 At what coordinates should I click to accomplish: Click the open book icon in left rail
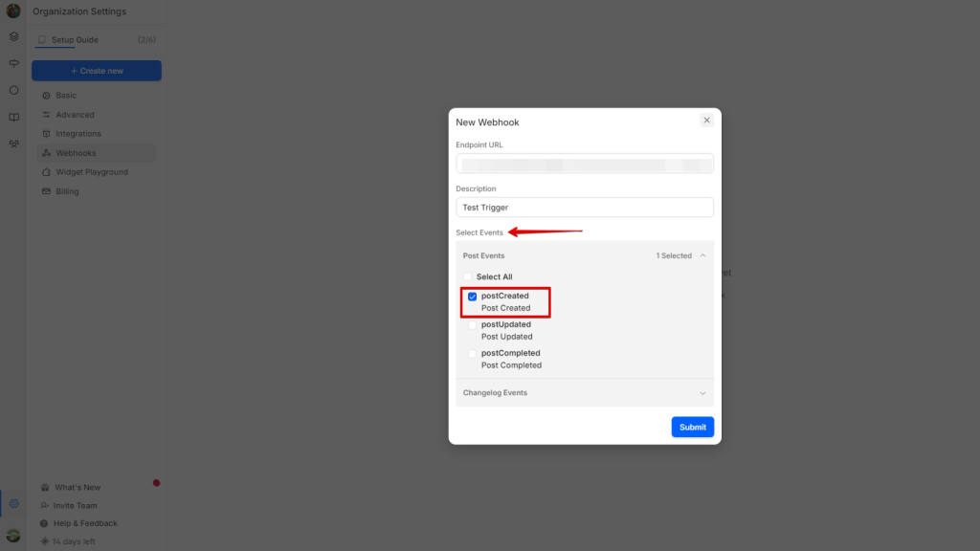[13, 117]
